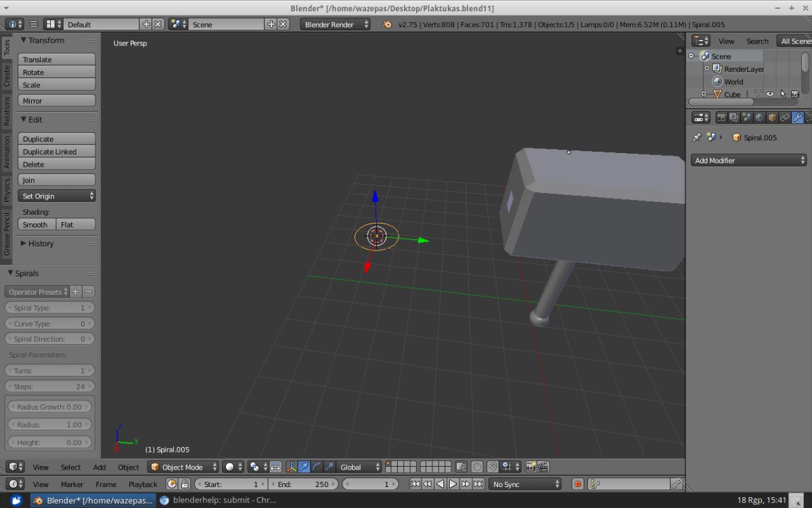Play the animation forward
The width and height of the screenshot is (812, 508).
453,484
